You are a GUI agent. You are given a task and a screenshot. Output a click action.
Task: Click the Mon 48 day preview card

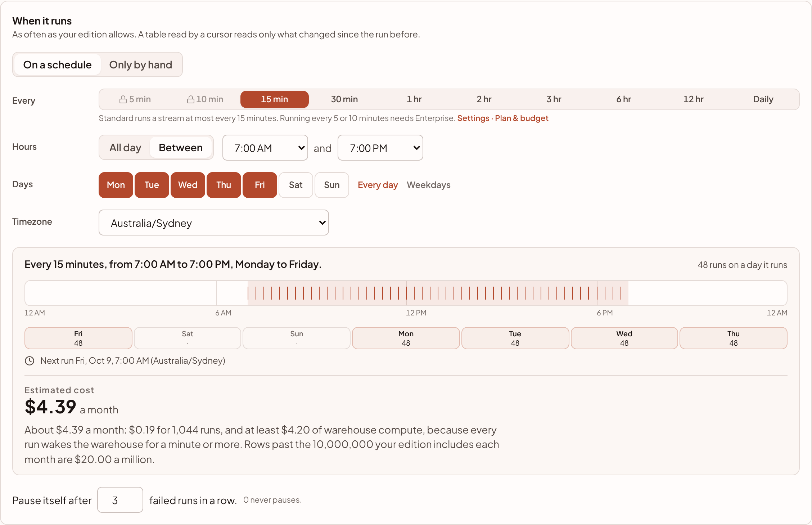406,338
